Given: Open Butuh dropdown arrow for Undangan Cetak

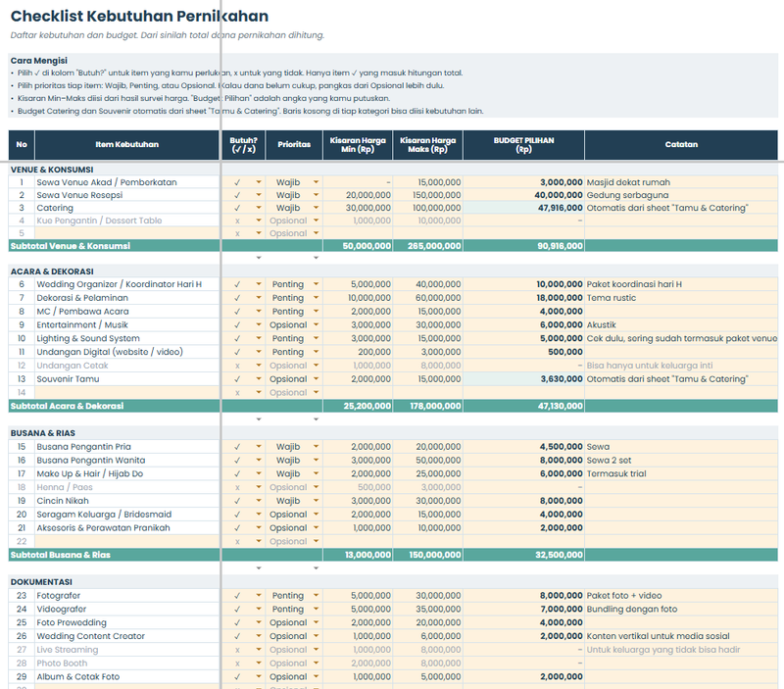Looking at the screenshot, I should coord(259,366).
